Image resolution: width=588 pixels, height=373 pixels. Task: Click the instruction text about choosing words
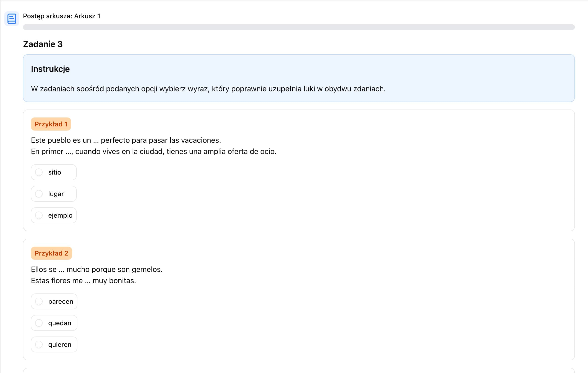point(208,89)
